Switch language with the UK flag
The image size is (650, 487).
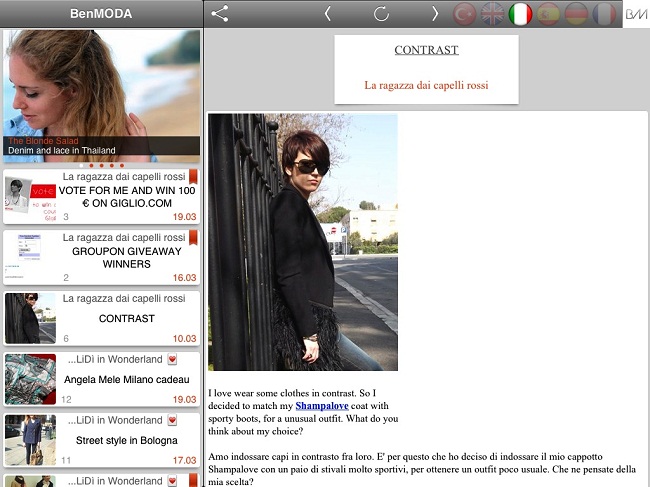click(492, 14)
